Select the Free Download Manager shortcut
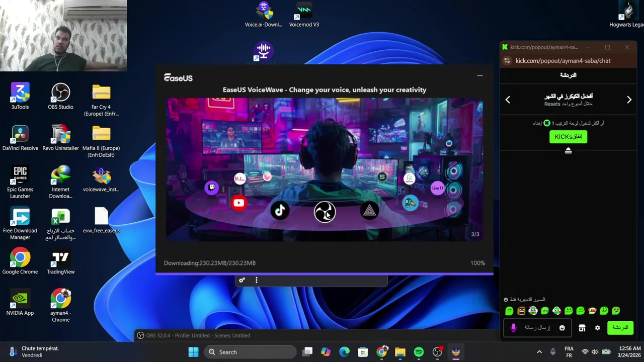The image size is (644, 362). coord(20,223)
